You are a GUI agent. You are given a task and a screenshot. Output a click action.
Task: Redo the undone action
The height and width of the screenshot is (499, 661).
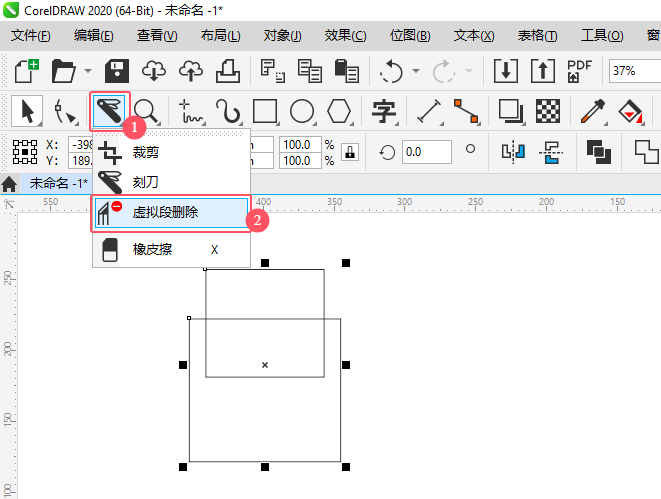[444, 71]
